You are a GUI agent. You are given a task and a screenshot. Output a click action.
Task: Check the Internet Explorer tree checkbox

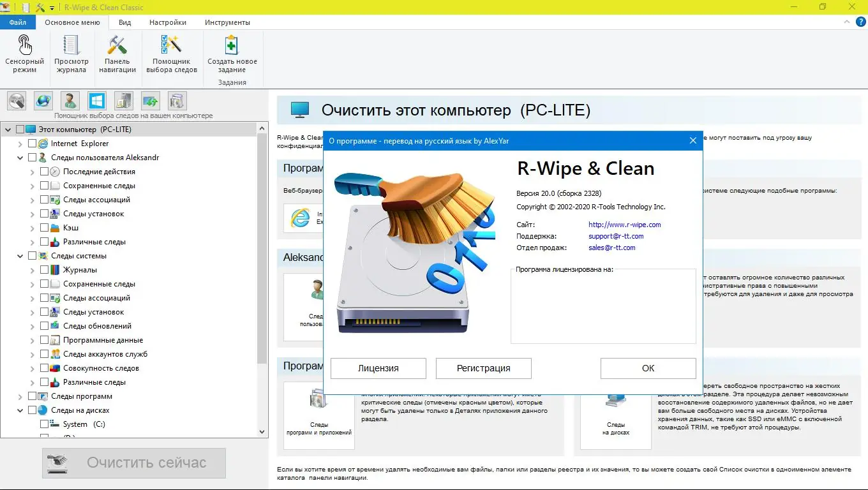click(x=32, y=144)
